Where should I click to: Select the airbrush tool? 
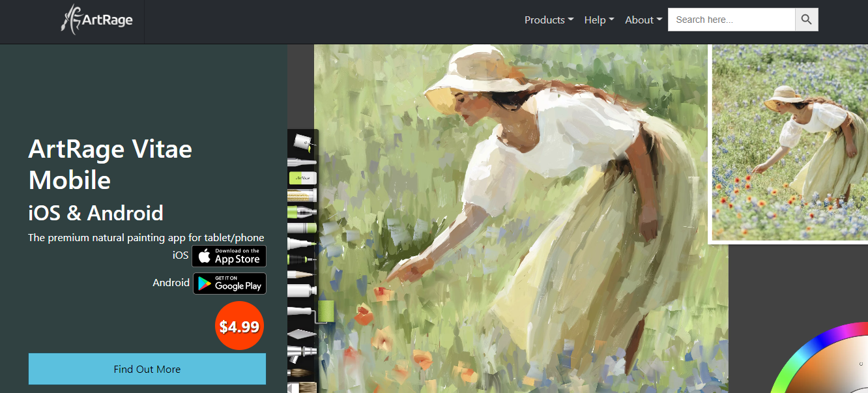click(302, 353)
